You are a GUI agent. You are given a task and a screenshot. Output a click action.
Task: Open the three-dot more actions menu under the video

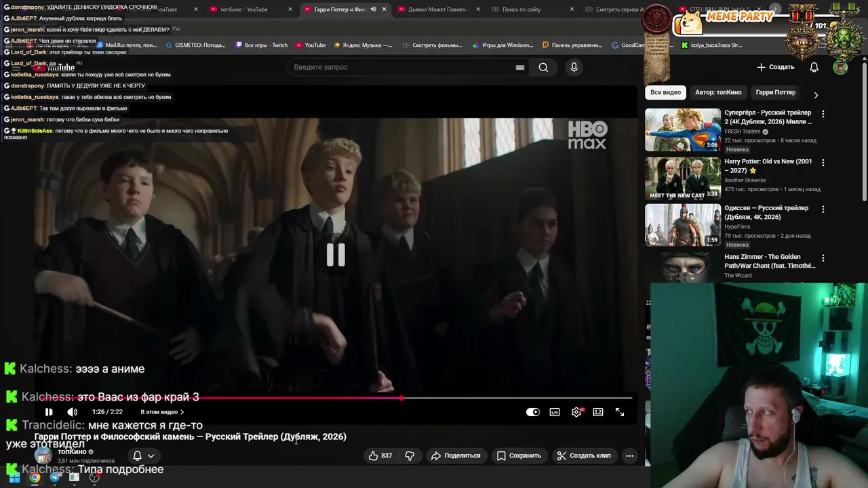629,455
